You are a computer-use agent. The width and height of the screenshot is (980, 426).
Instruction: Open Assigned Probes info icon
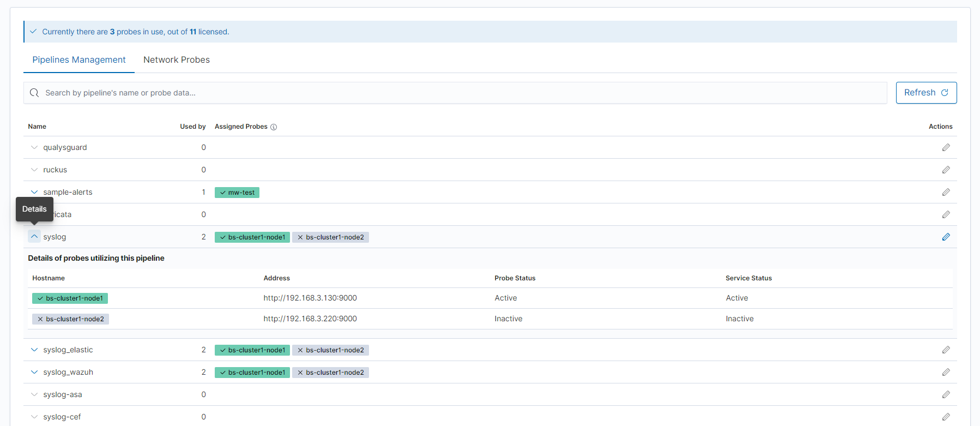[x=274, y=127]
